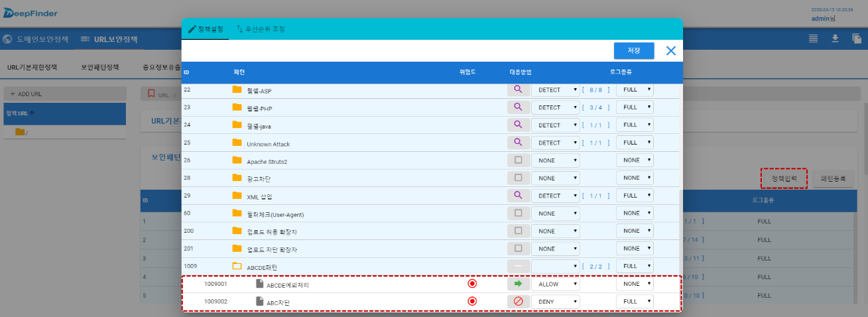
Task: Click the green allow arrow for ABCDE예외처리
Action: click(x=519, y=284)
